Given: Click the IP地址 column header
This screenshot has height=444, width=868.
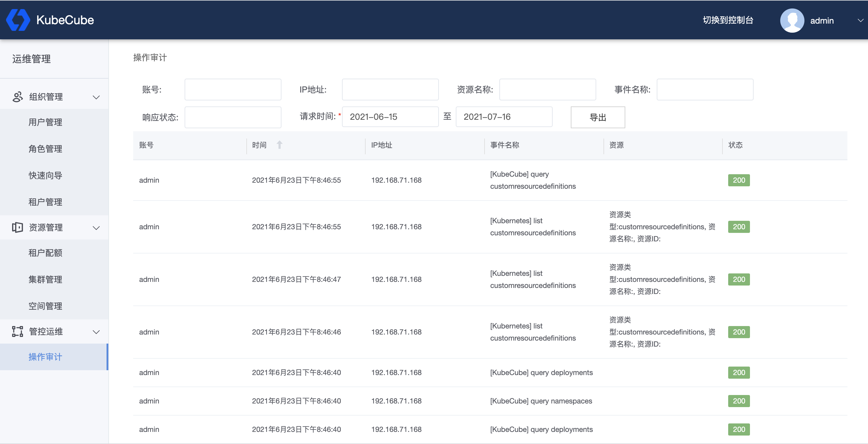Looking at the screenshot, I should coord(381,145).
